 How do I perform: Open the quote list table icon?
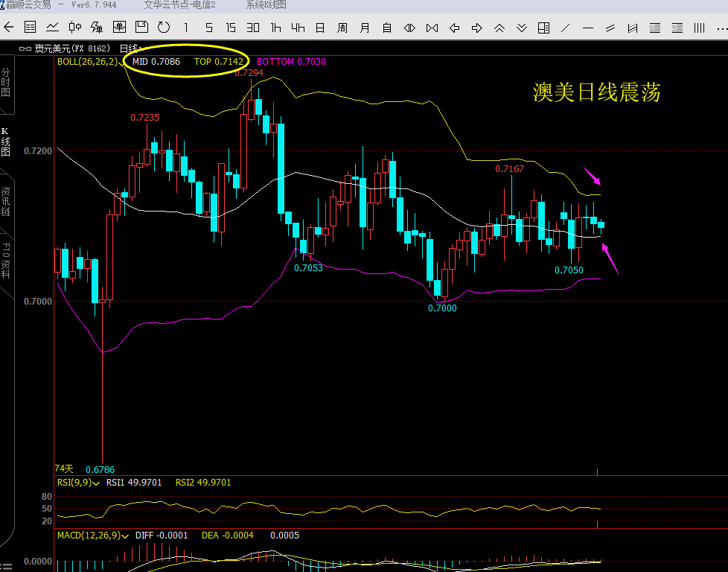[x=31, y=28]
